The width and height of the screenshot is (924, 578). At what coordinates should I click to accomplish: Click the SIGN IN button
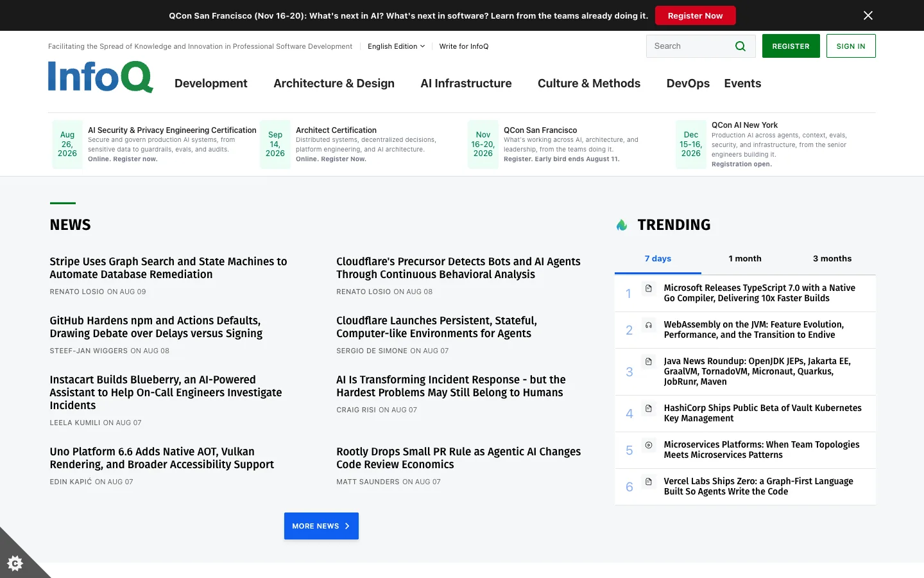851,46
